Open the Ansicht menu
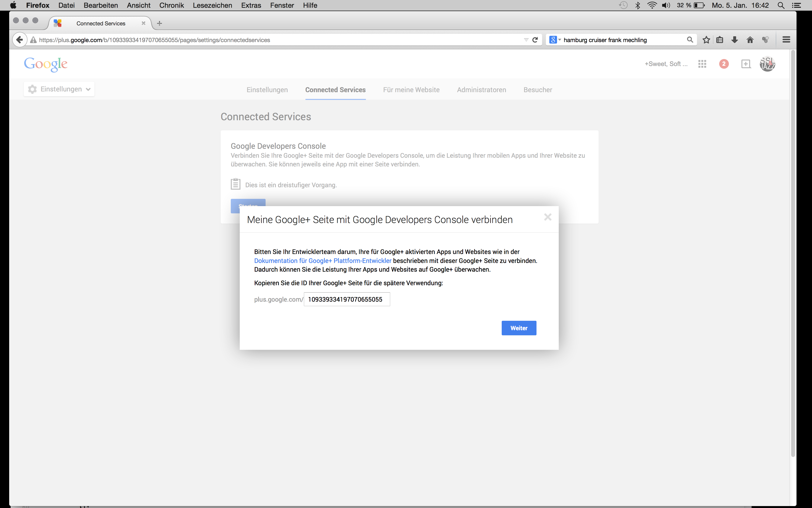This screenshot has height=508, width=812. pyautogui.click(x=138, y=5)
